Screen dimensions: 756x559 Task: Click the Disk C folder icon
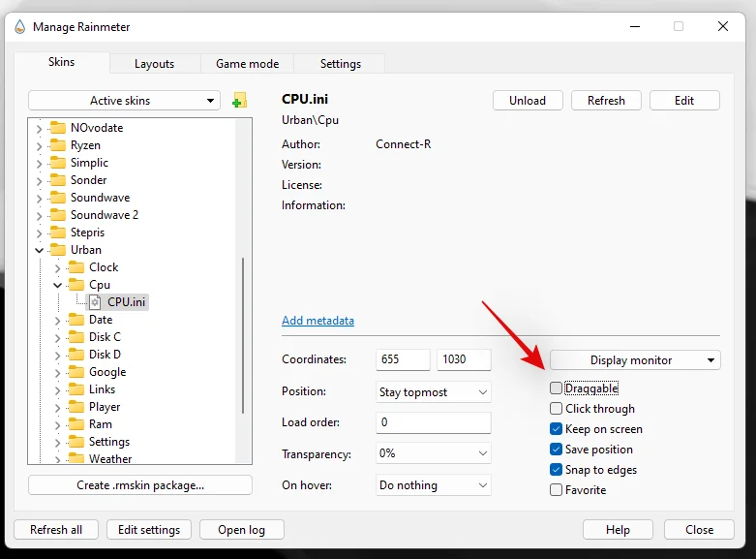coord(76,336)
